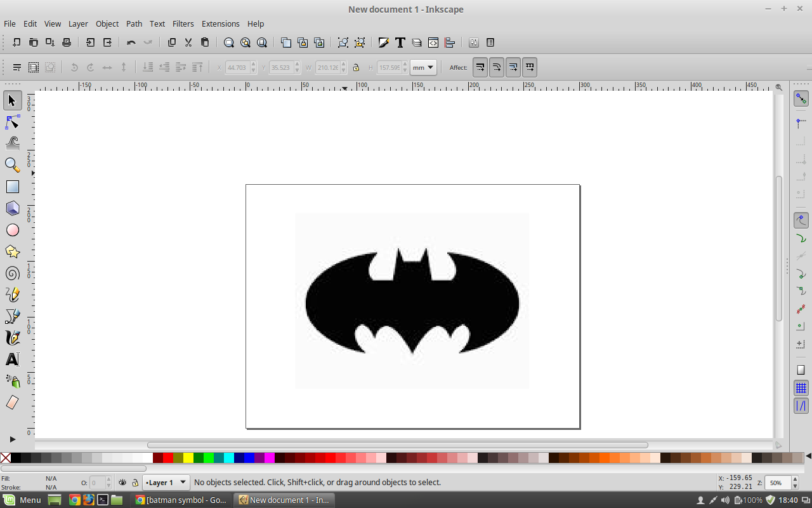Select the Text tool in toolbox
812x508 pixels.
tap(12, 359)
